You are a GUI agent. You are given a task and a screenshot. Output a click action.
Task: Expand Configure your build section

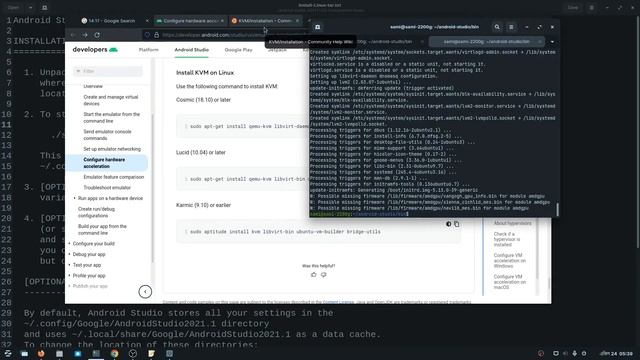tap(93, 244)
